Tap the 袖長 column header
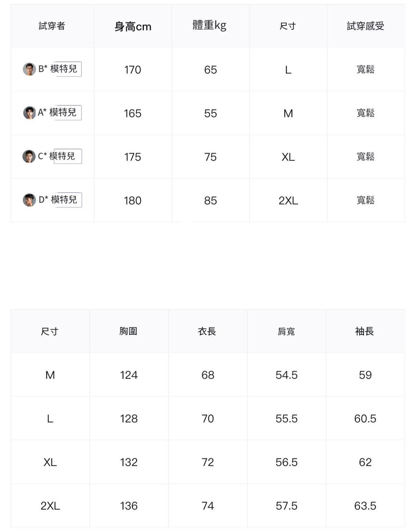Screen dimensions: 417x532 tap(365, 331)
